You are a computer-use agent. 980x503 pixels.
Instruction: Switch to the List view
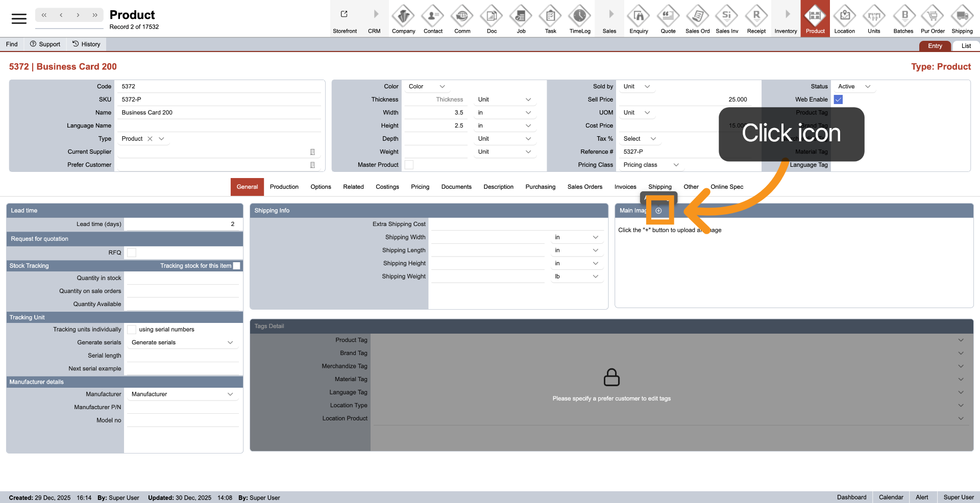[x=966, y=46]
